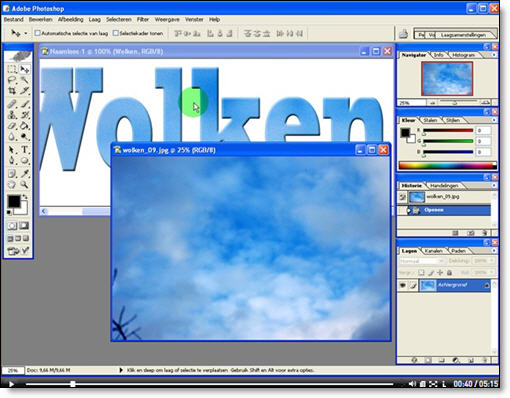This screenshot has width=510, height=398.
Task: Select the Slice tool
Action: (x=25, y=91)
